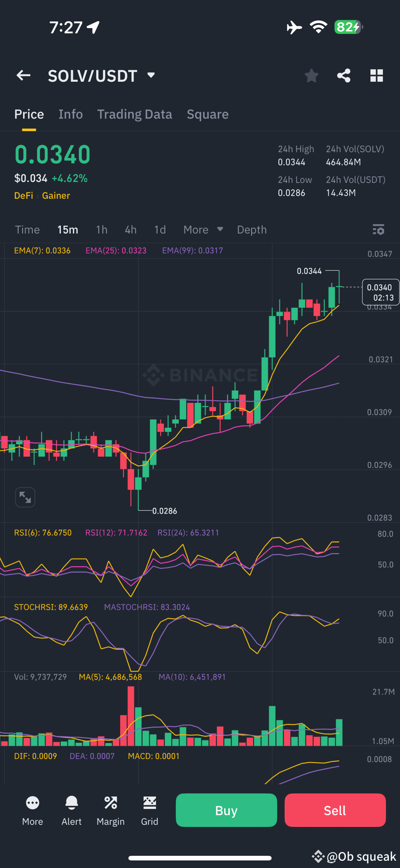
Task: Select the 4h interval
Action: click(130, 230)
